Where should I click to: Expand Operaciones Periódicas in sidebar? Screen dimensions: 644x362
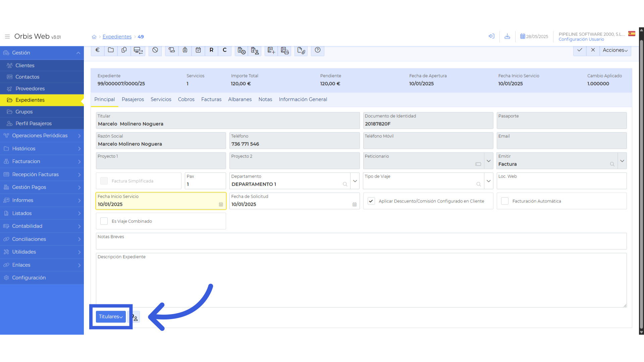pyautogui.click(x=42, y=136)
